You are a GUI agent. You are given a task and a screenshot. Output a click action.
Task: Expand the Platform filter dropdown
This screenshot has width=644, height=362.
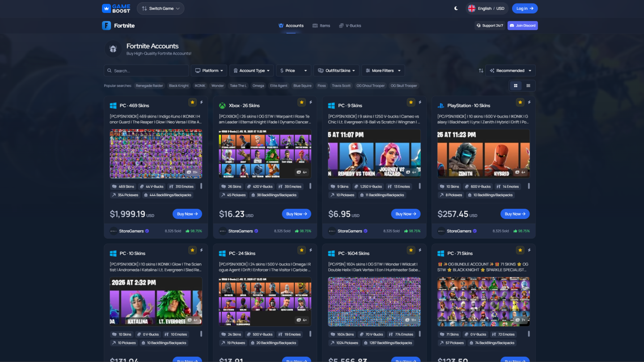click(x=209, y=71)
